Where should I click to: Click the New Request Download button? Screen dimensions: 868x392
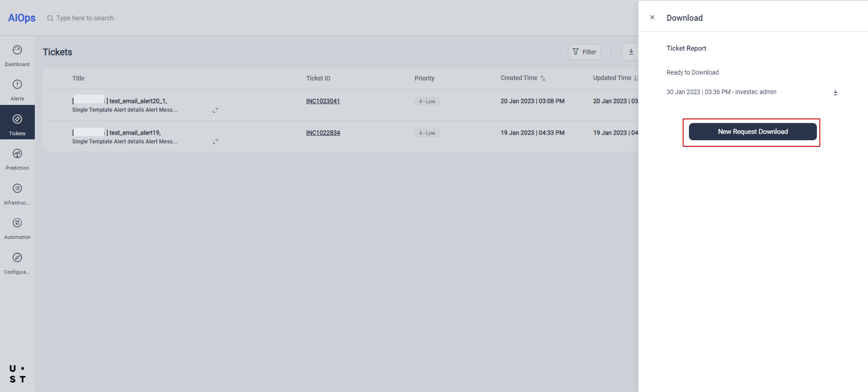(753, 132)
